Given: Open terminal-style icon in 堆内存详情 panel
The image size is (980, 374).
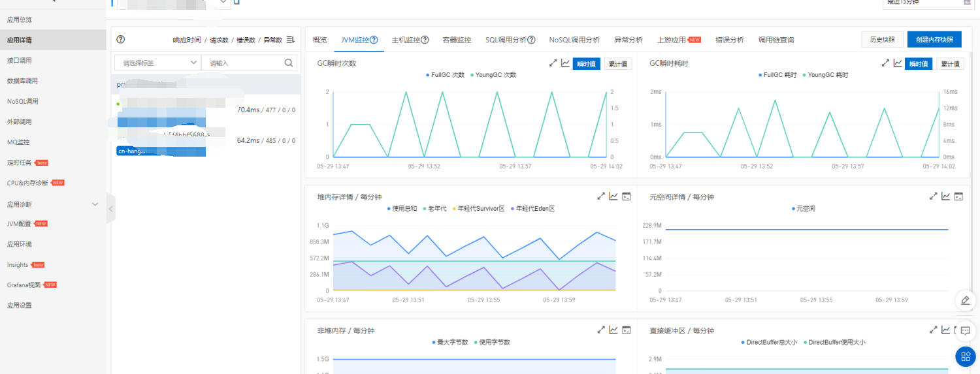Looking at the screenshot, I should (x=626, y=196).
